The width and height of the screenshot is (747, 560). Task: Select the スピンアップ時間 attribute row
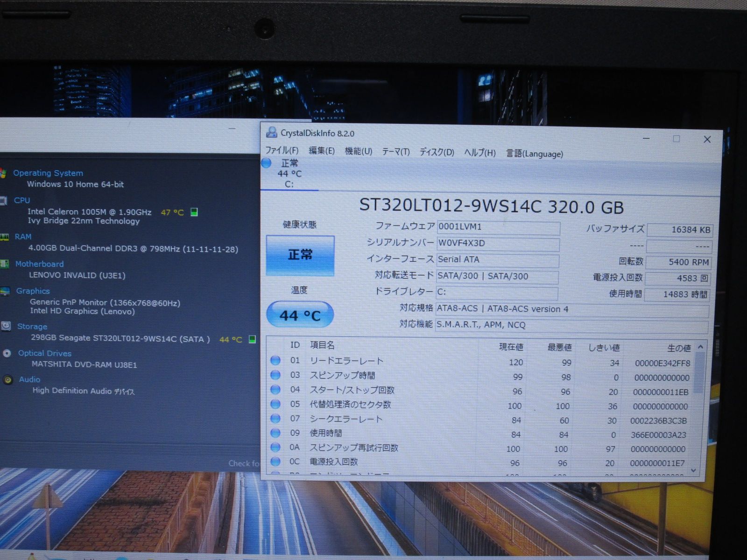pyautogui.click(x=481, y=376)
